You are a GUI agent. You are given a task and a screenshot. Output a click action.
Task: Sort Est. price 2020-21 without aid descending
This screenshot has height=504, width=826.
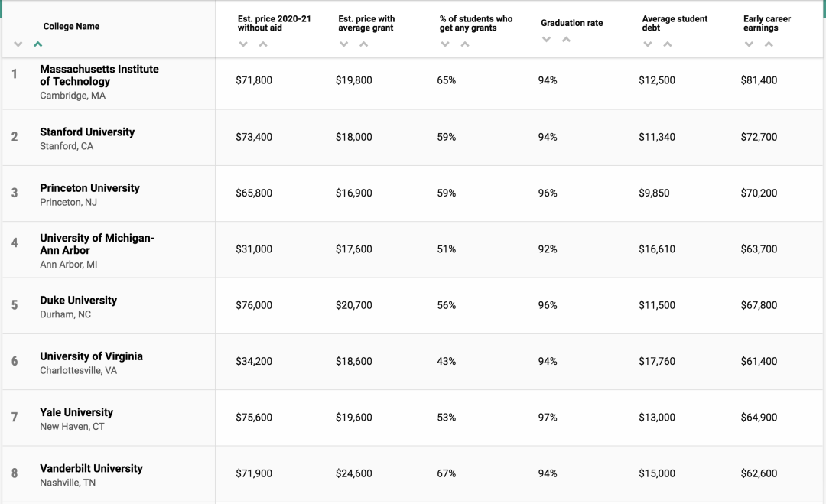[x=243, y=44]
